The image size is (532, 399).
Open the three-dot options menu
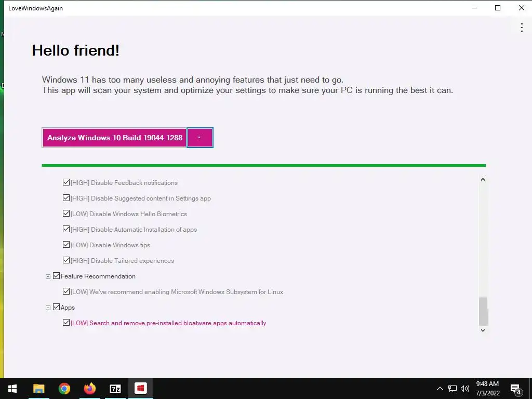(x=522, y=28)
